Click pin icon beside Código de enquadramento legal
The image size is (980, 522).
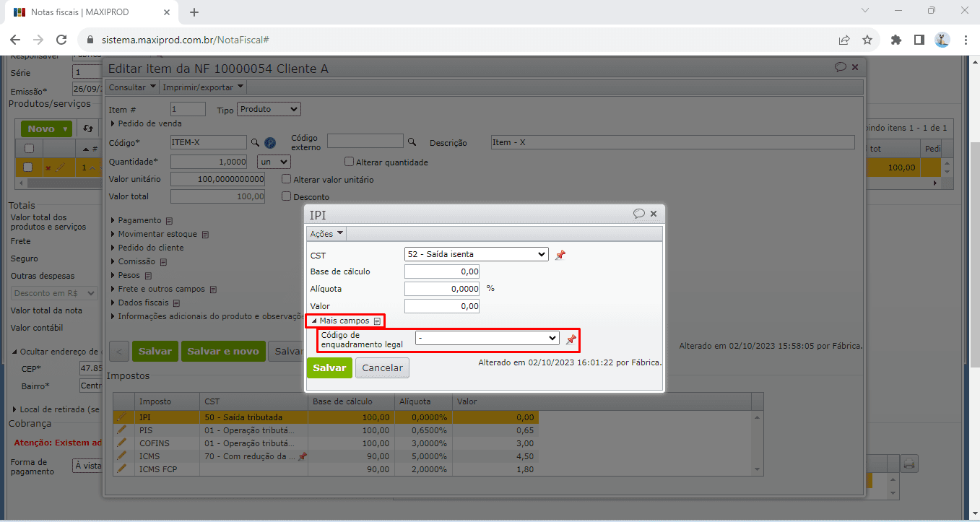571,339
